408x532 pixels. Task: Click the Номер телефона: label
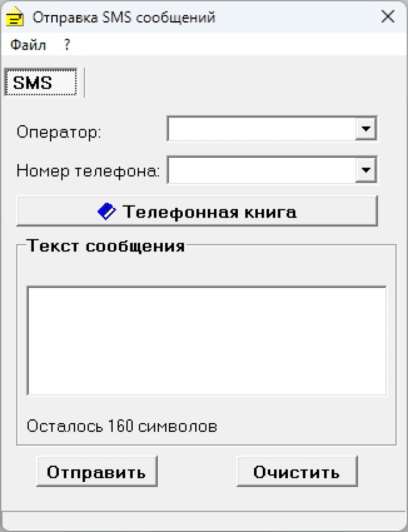coord(88,171)
